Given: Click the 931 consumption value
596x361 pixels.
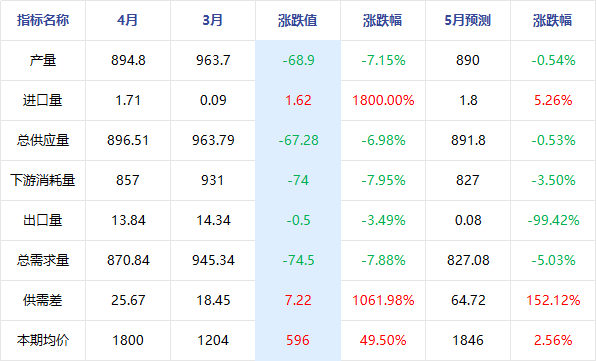Looking at the screenshot, I should pos(212,180).
